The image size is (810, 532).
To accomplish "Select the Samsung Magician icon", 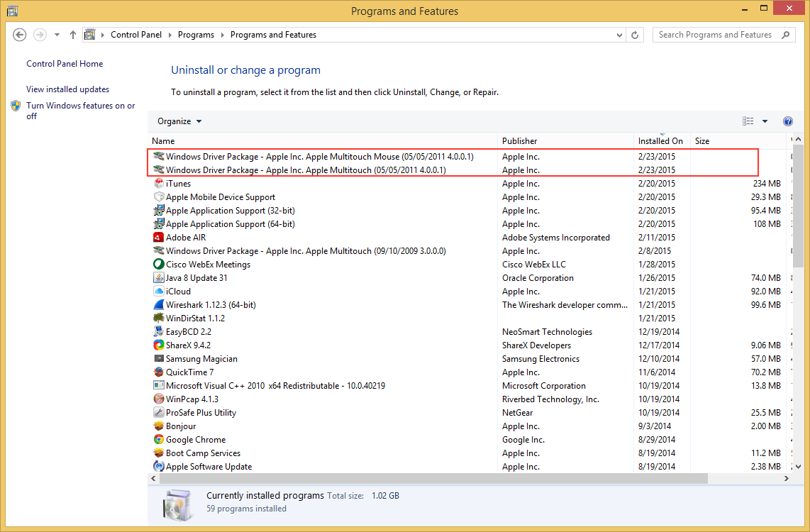I will [159, 358].
